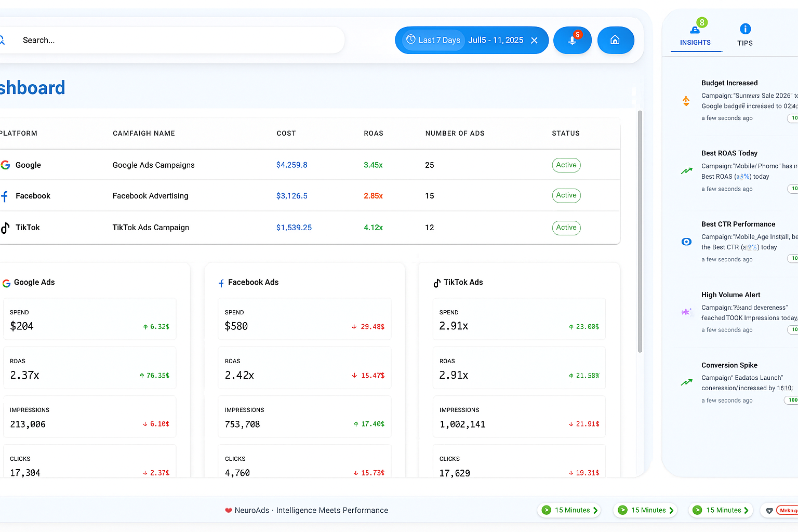Click the blue home button in the header
The width and height of the screenshot is (798, 532).
(x=616, y=40)
